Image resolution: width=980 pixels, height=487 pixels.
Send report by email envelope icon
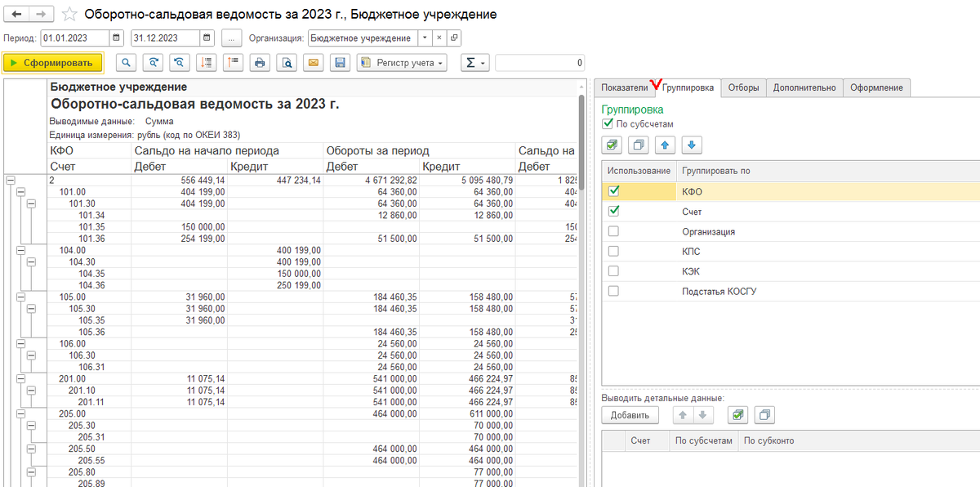pyautogui.click(x=313, y=63)
